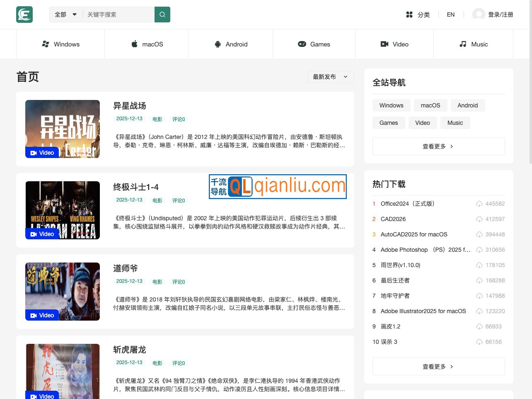Open the Games navigation tab
Viewport: 532px width, 399px height.
(314, 44)
